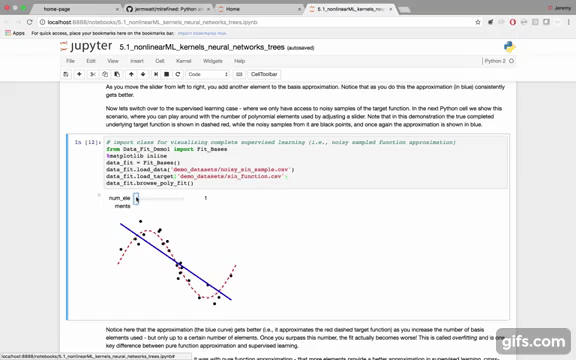Viewport: 576px width, 360px height.
Task: Move selected cell up with the up arrow
Action: [131, 74]
